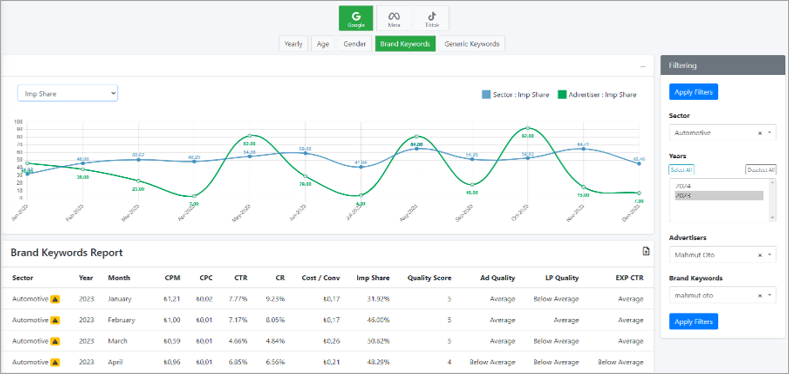Screen dimensions: 789x374
Task: Select the Google platform icon
Action: 356,18
